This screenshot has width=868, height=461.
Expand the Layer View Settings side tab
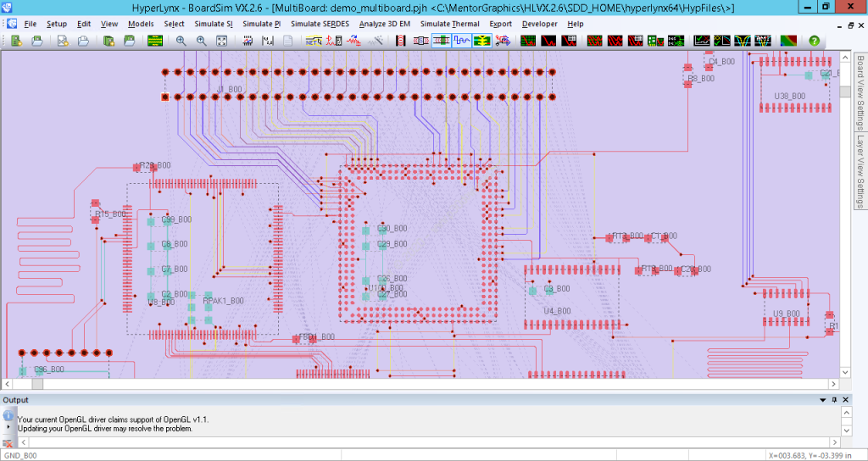coord(860,171)
